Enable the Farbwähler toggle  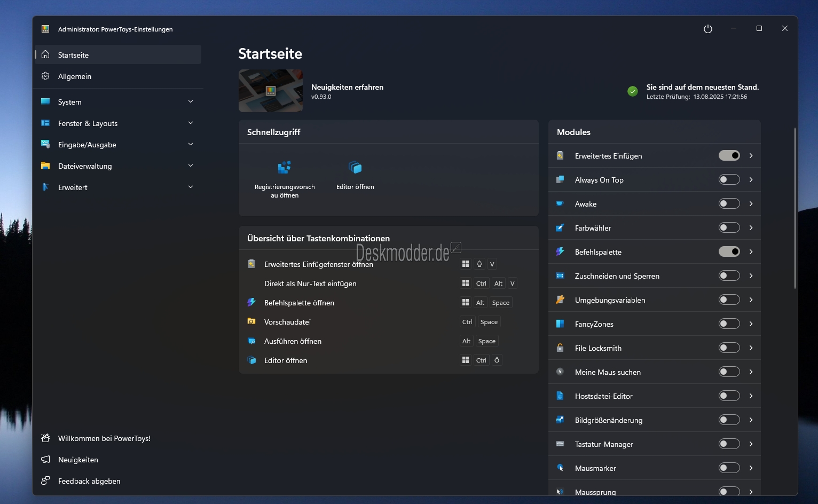point(729,227)
